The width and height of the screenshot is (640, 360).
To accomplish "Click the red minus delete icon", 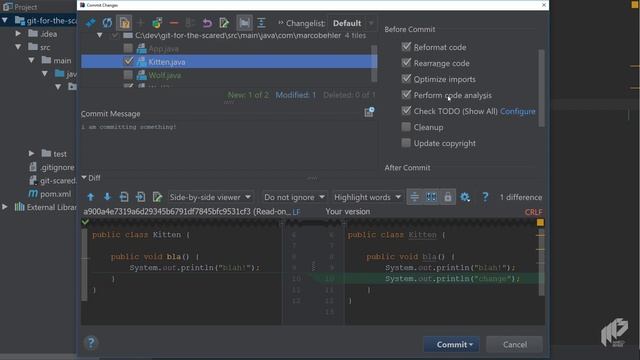I will (174, 23).
